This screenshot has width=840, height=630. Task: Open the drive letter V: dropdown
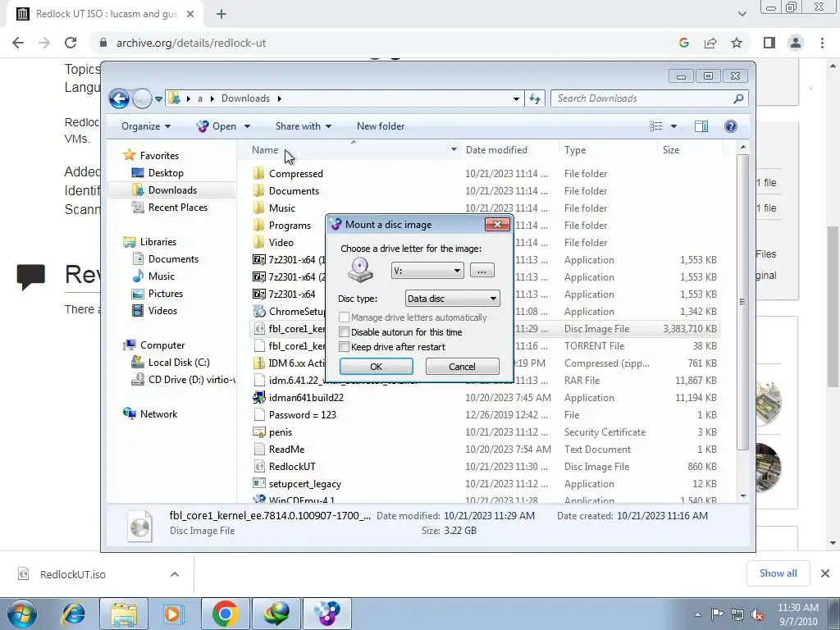coord(427,271)
